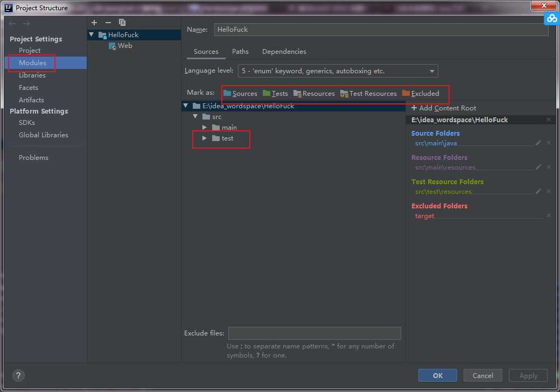
Task: Open the Language level dropdown
Action: click(x=338, y=71)
